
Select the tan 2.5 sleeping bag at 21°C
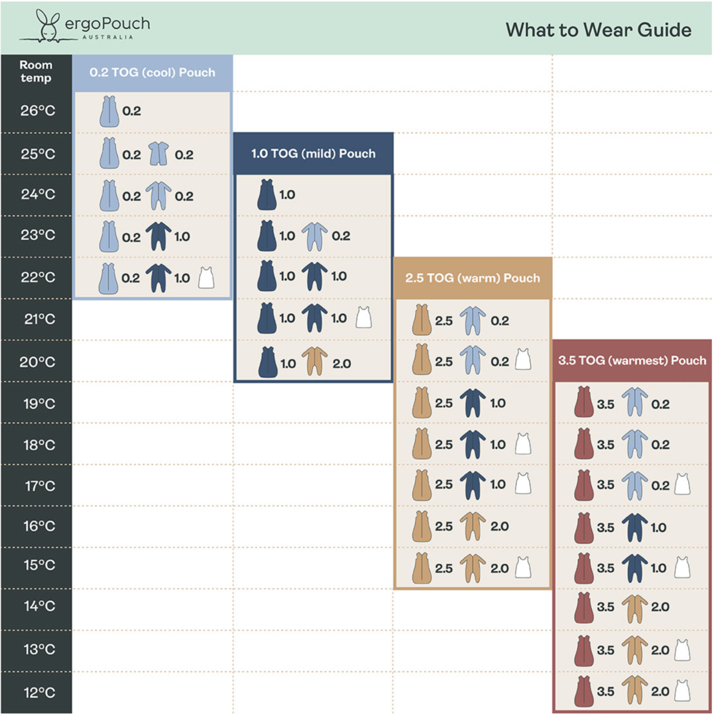(421, 320)
